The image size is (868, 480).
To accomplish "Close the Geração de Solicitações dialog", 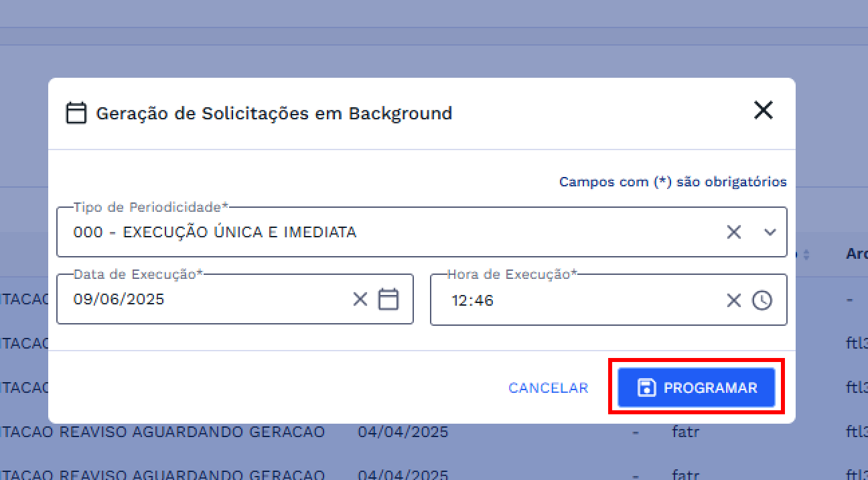I will (x=763, y=110).
